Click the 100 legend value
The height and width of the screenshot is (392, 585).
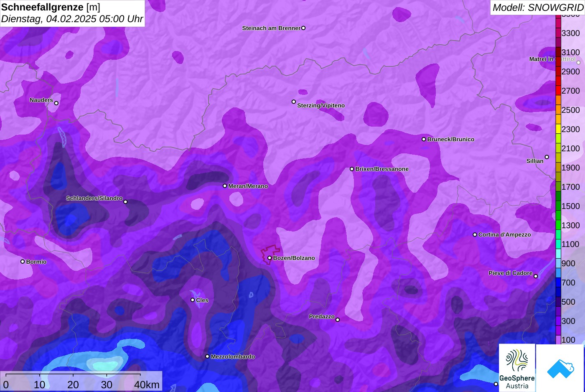569,340
